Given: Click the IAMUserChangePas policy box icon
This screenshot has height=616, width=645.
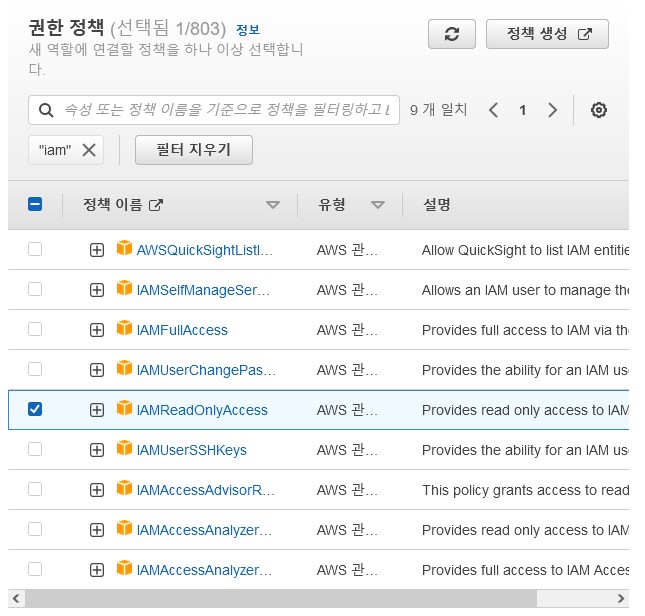Looking at the screenshot, I should point(124,368).
